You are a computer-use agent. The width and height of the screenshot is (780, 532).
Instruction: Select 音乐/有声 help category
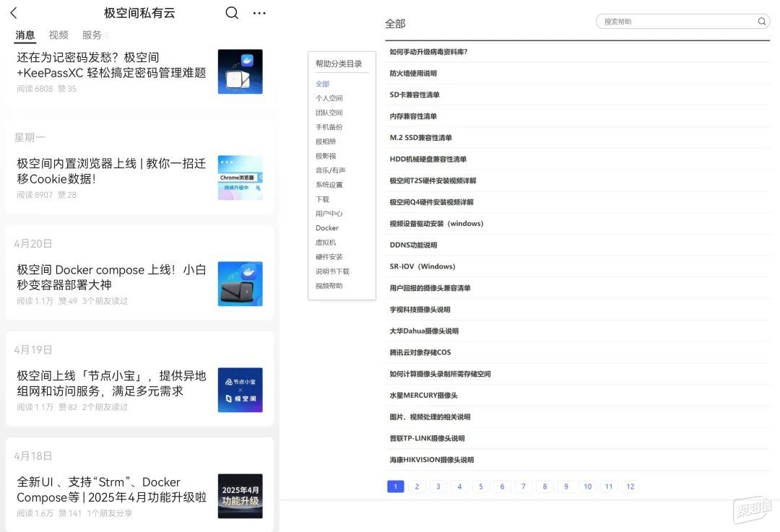[330, 170]
